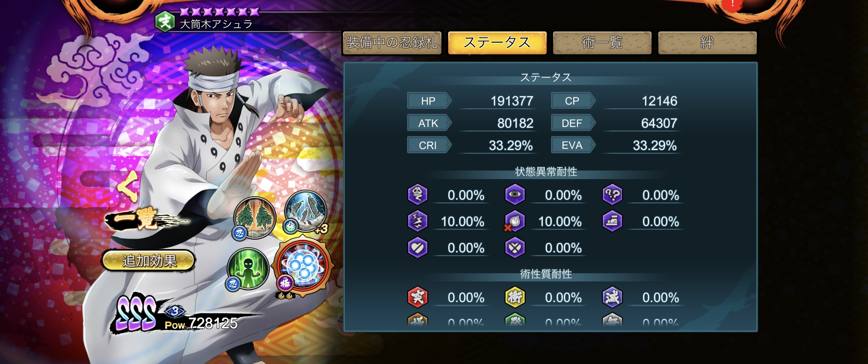The height and width of the screenshot is (364, 868).
Task: Tap the paralysis lightning resistance icon
Action: pyautogui.click(x=417, y=221)
